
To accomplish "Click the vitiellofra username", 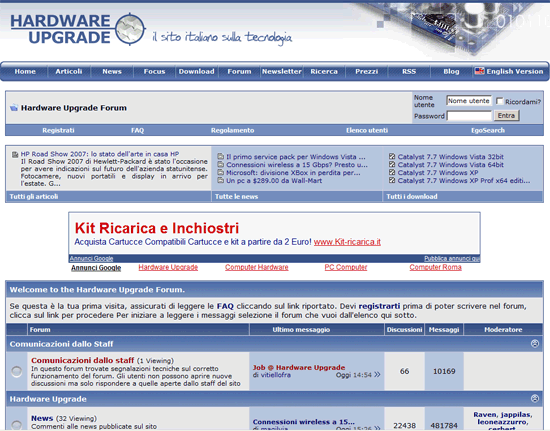I will pos(276,375).
